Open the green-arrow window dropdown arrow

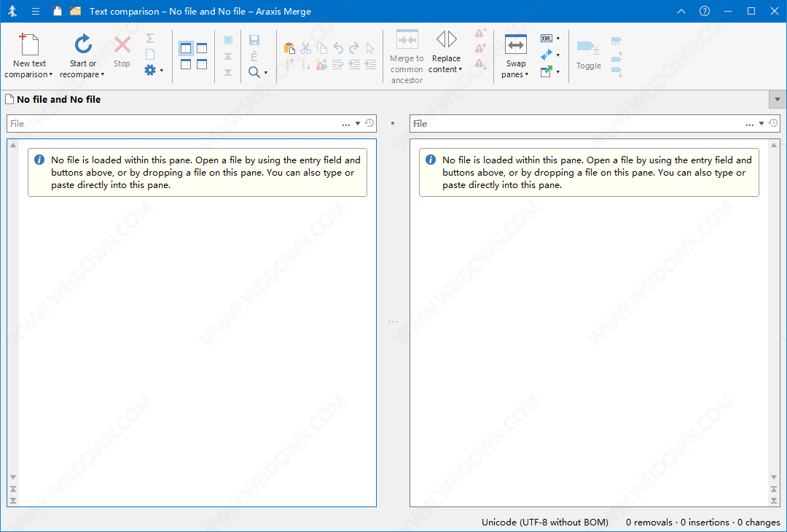558,71
